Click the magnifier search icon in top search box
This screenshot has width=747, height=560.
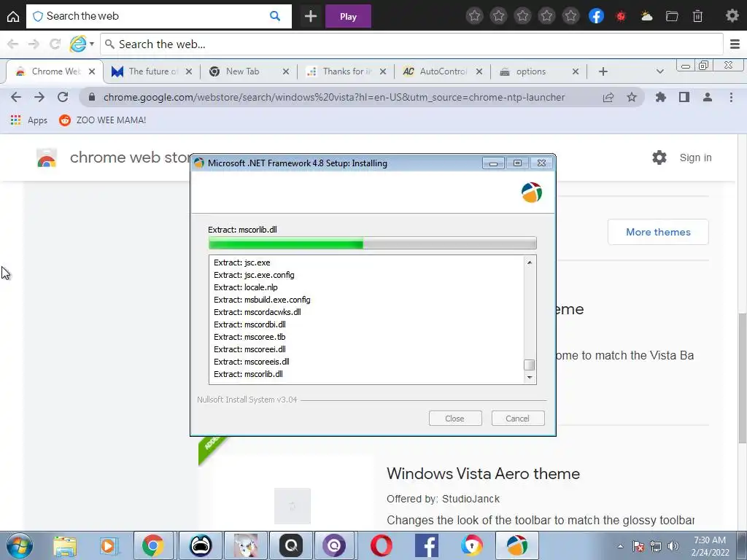[275, 16]
